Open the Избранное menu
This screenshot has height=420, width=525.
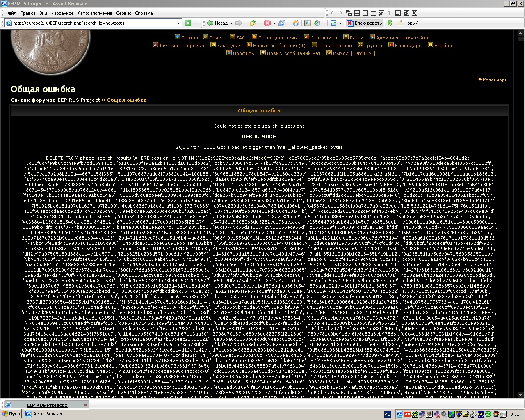[x=62, y=13]
